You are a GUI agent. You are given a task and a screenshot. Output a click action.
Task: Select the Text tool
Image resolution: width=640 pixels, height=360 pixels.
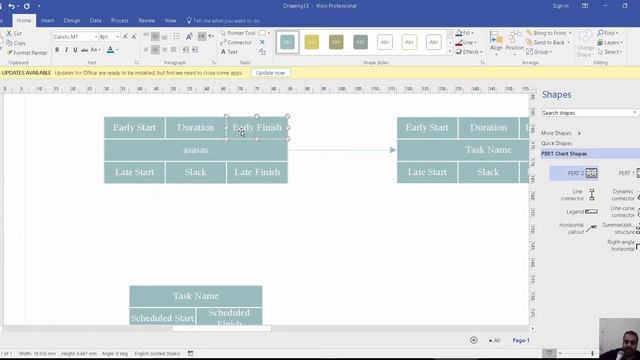(x=229, y=52)
